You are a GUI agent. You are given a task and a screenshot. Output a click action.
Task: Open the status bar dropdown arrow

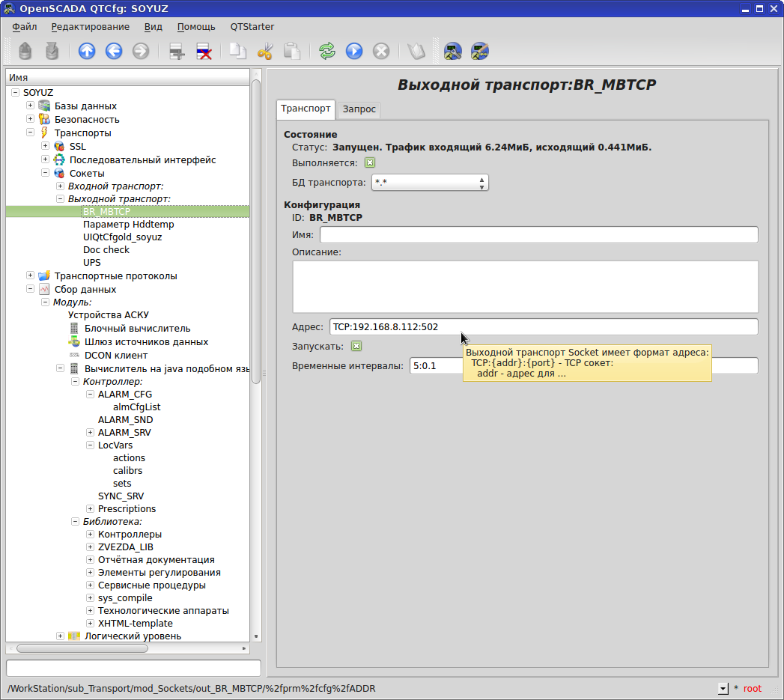[723, 689]
